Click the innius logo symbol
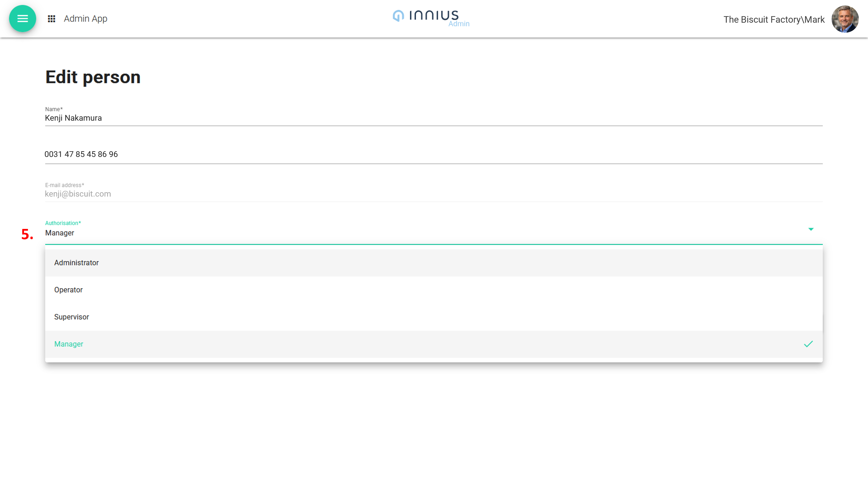This screenshot has width=868, height=488. pos(398,16)
